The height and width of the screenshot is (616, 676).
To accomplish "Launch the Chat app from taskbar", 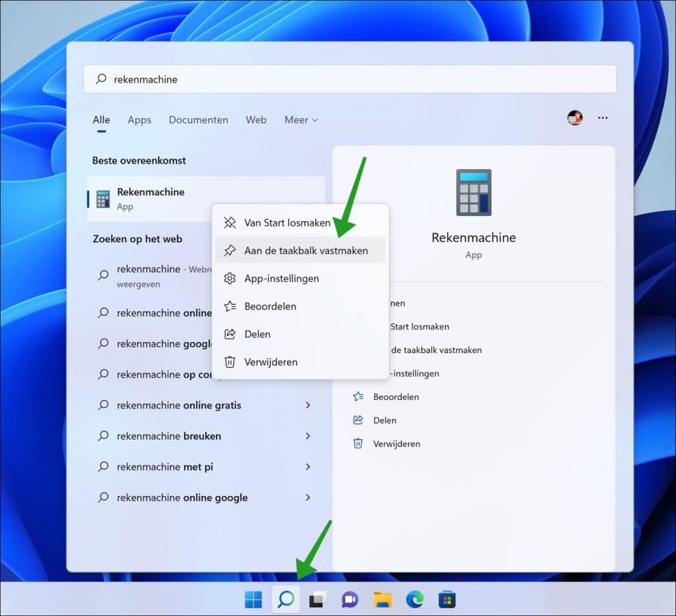I will click(350, 599).
